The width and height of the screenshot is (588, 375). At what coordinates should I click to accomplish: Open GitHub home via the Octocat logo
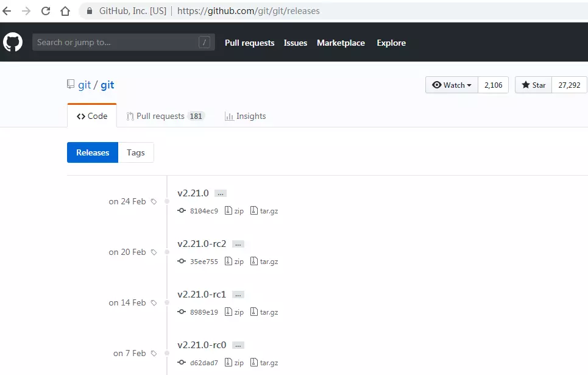[13, 42]
